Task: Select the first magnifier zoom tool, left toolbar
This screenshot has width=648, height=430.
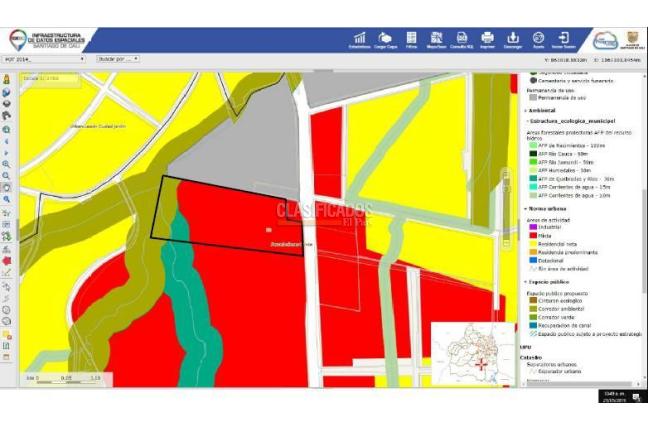Action: point(7,164)
